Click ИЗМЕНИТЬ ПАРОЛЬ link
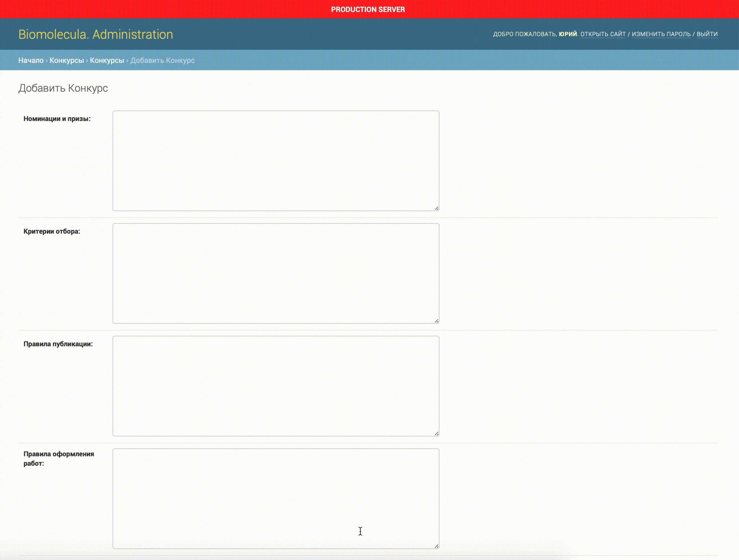 click(x=661, y=34)
